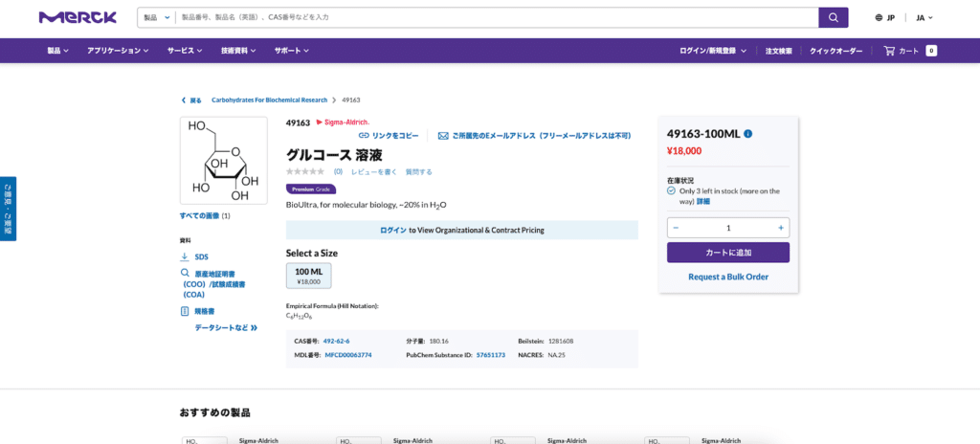
Task: Click the globe JP region icon
Action: pyautogui.click(x=880, y=17)
